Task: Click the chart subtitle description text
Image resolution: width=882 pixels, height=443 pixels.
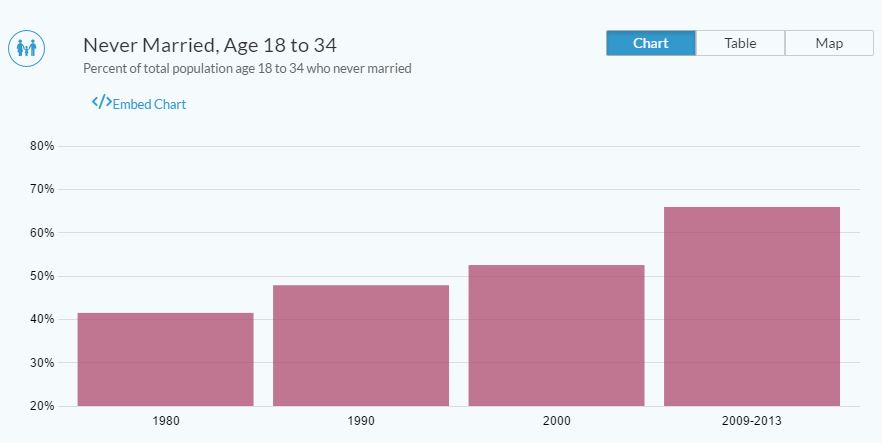Action: [x=248, y=69]
